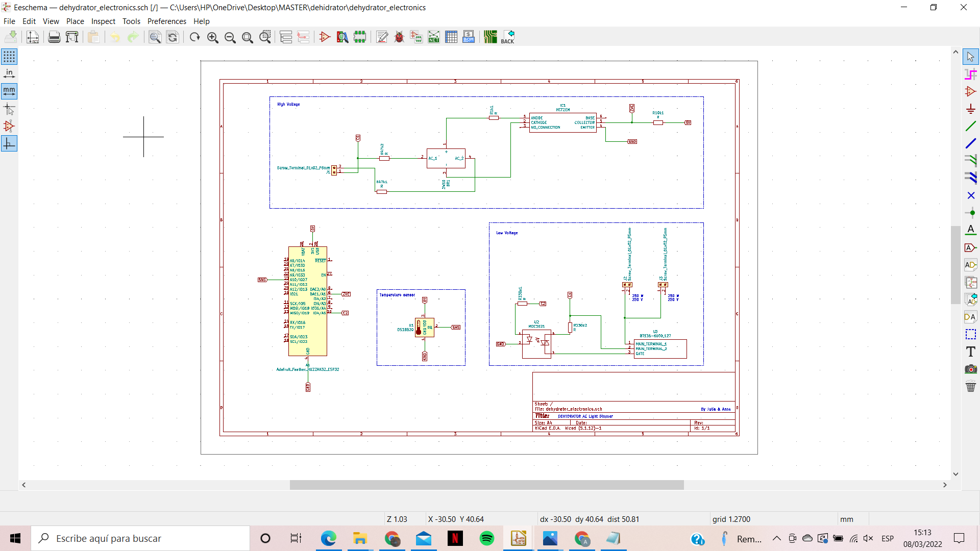Viewport: 980px width, 551px height.
Task: Open the File menu
Action: pyautogui.click(x=9, y=21)
